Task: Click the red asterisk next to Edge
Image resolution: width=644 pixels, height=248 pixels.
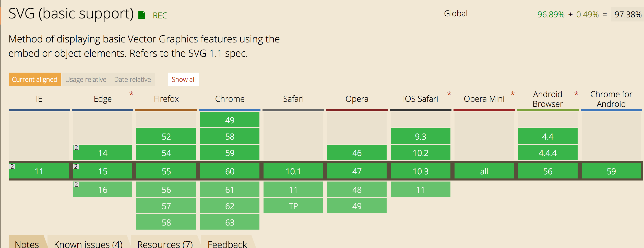Action: (131, 94)
